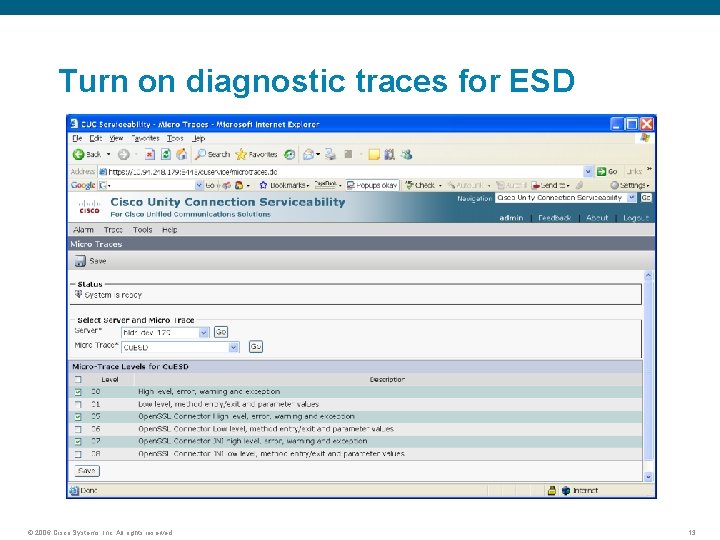
Task: Open the browser Tools menu
Action: tap(175, 138)
